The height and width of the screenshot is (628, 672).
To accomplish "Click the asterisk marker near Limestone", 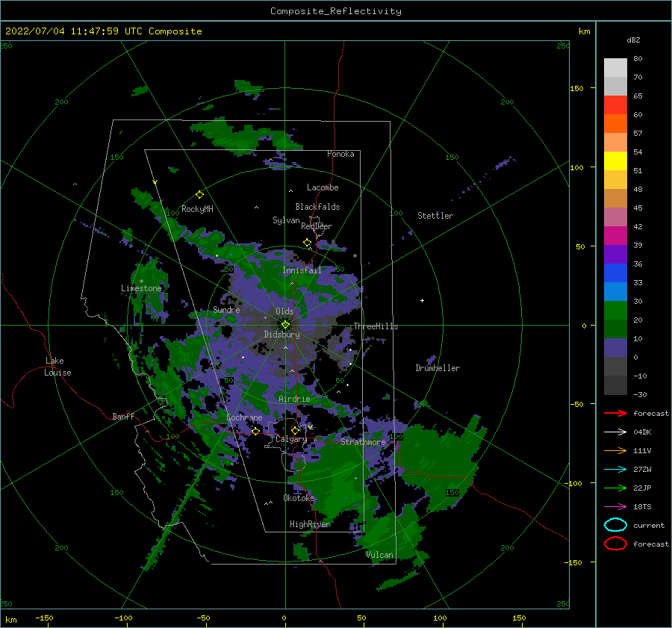I will pyautogui.click(x=141, y=282).
